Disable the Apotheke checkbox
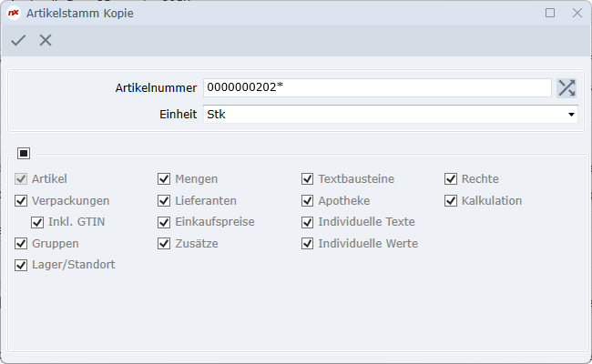592x364 pixels. coord(308,200)
